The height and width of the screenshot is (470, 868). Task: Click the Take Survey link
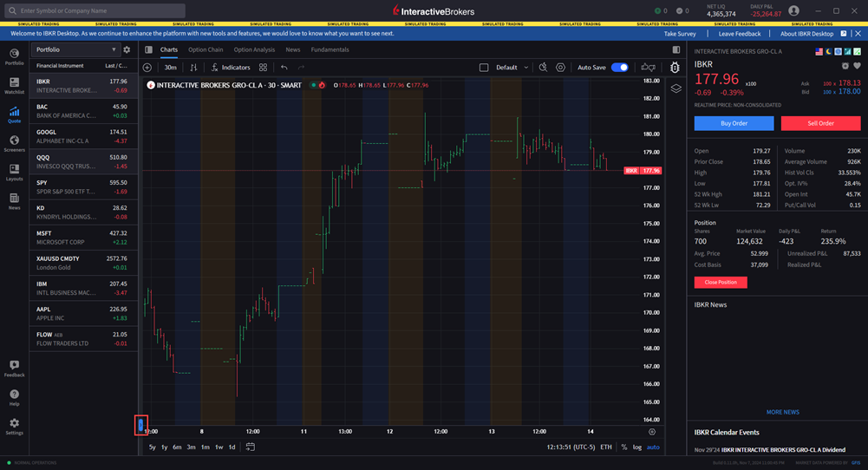680,34
